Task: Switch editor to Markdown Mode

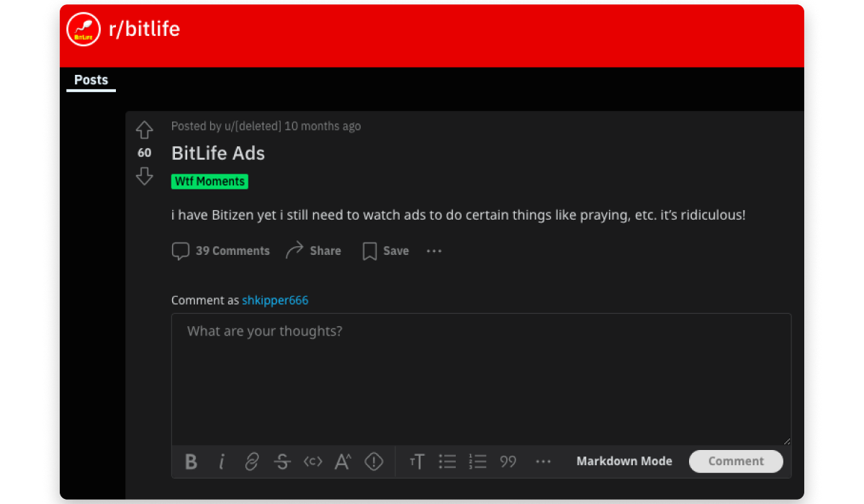Action: pos(624,462)
